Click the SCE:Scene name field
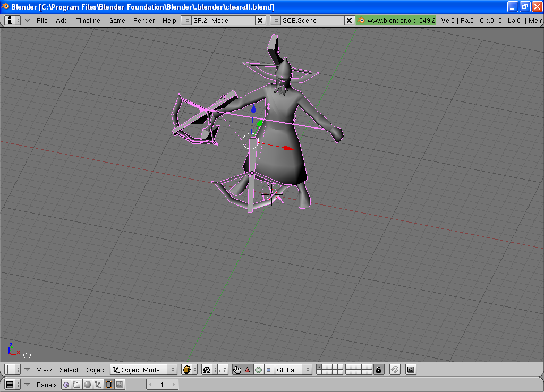This screenshot has width=544, height=392. click(x=312, y=21)
